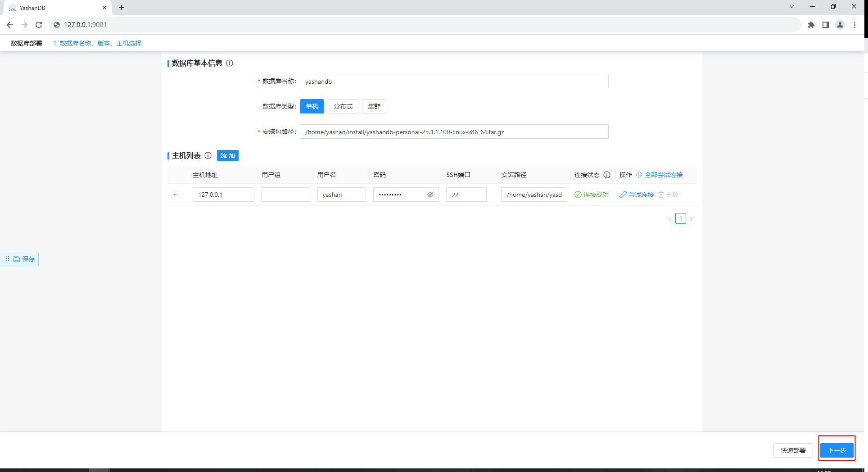Click the info icon beside 主机列表
The width and height of the screenshot is (868, 472).
tap(208, 155)
